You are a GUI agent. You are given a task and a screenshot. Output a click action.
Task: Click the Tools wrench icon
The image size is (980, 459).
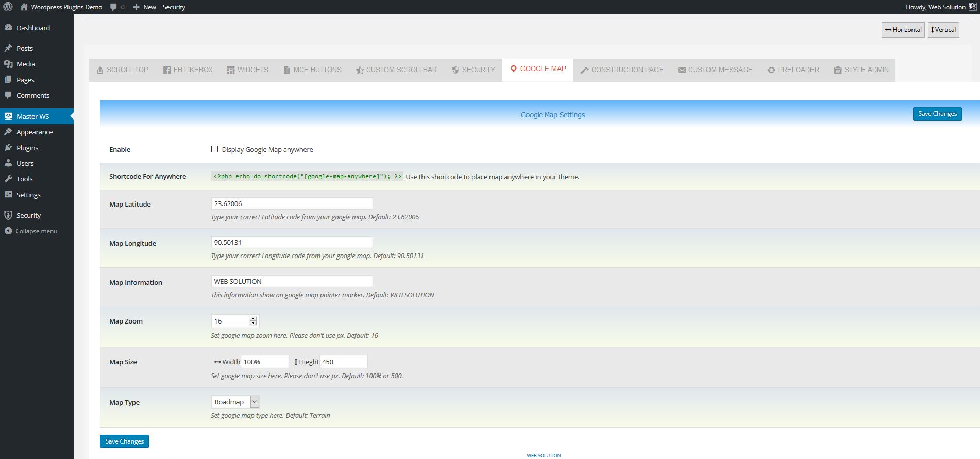8,179
